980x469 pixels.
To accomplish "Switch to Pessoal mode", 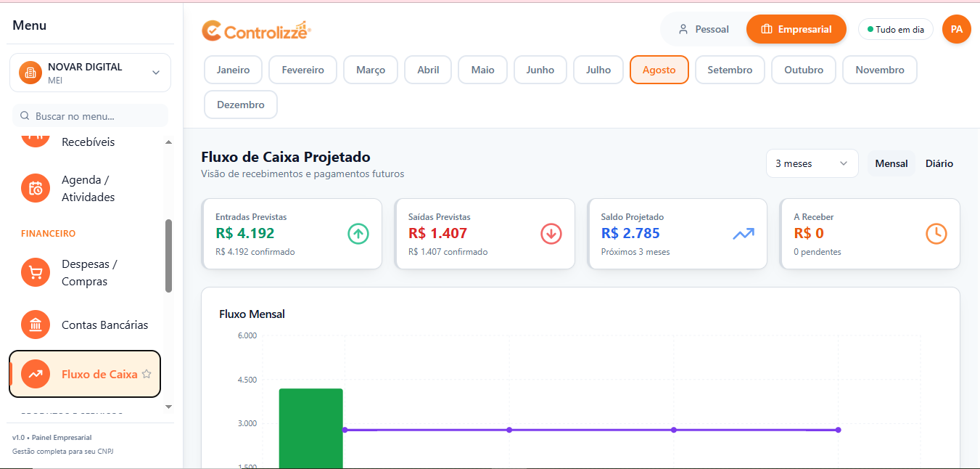I will [x=703, y=30].
